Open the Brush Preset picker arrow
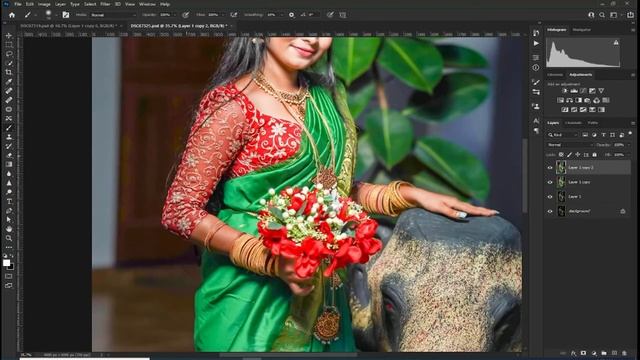The height and width of the screenshot is (360, 640). (56, 15)
